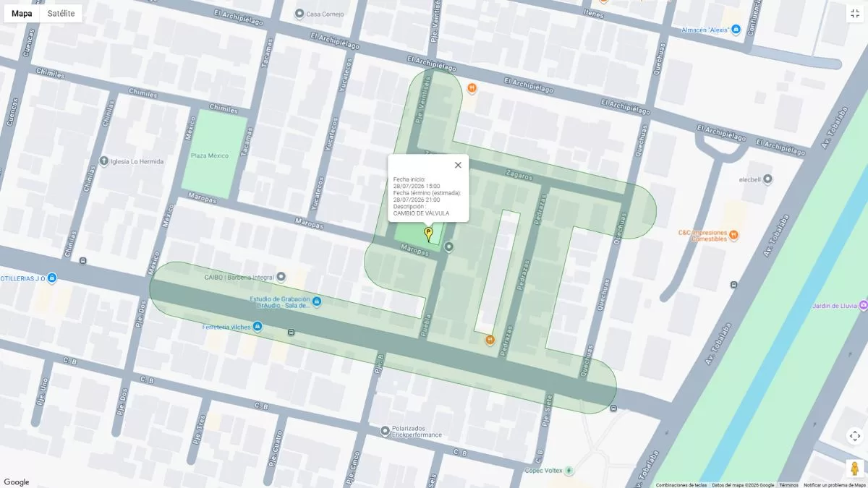The image size is (868, 488).
Task: Open the Copec Voltex station pin
Action: pyautogui.click(x=569, y=471)
